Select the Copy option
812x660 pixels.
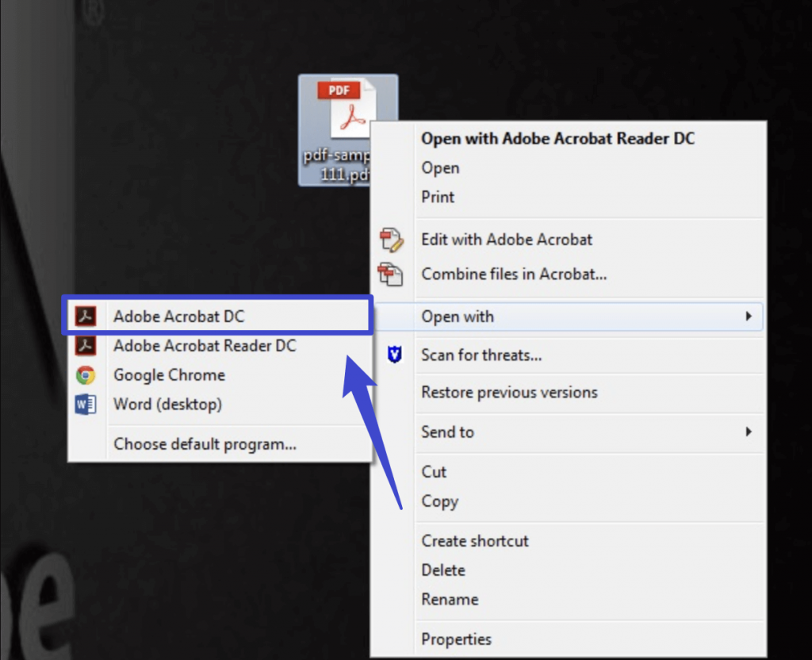(440, 501)
